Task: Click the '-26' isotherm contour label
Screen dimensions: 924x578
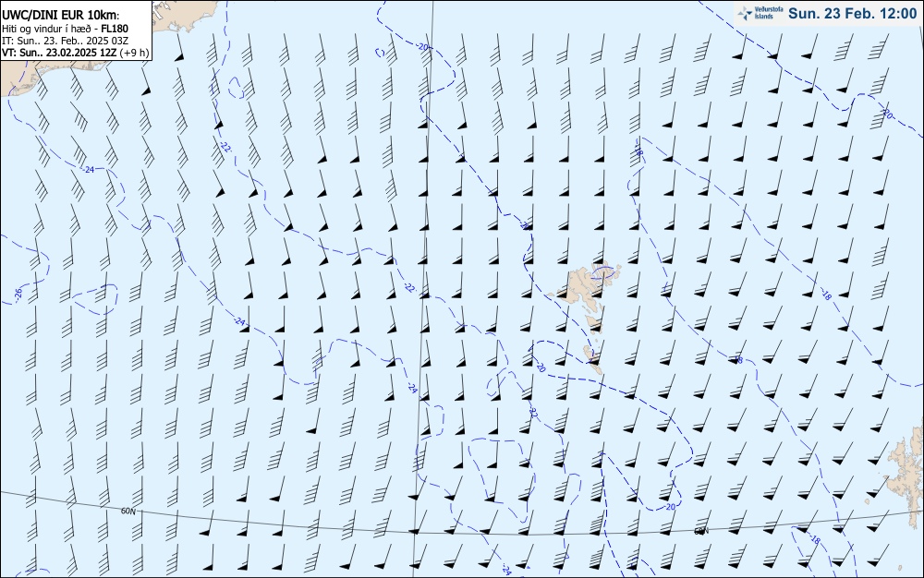Action: [x=18, y=293]
